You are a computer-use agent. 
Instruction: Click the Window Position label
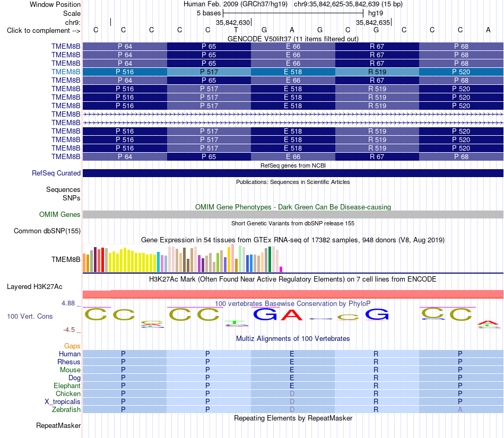55,4
